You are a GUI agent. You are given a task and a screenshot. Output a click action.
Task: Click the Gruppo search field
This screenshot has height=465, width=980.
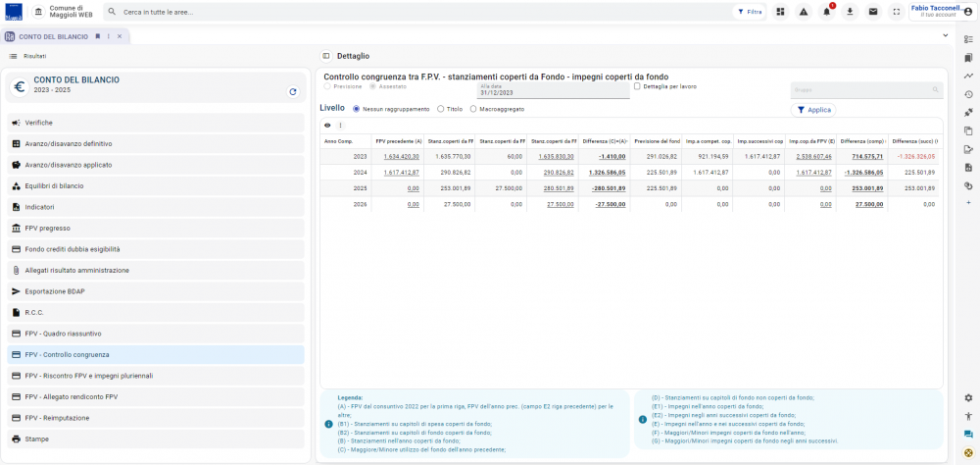tap(866, 90)
